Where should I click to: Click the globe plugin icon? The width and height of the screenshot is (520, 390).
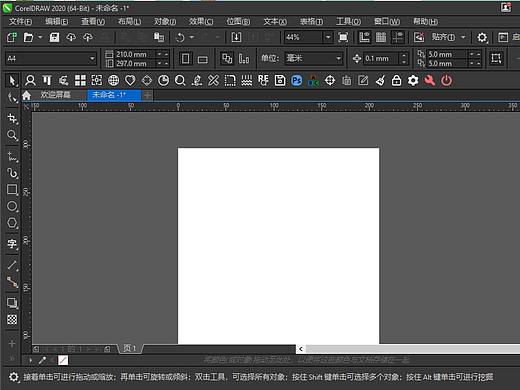113,80
